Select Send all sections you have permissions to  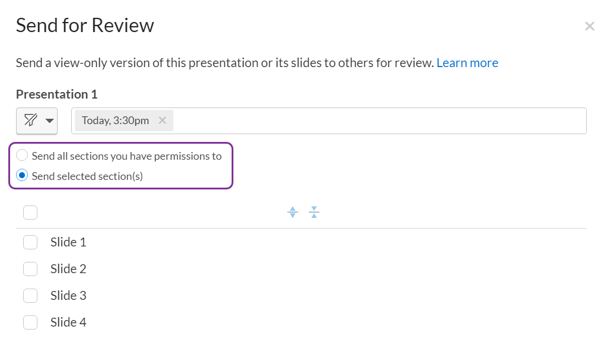[x=22, y=155]
